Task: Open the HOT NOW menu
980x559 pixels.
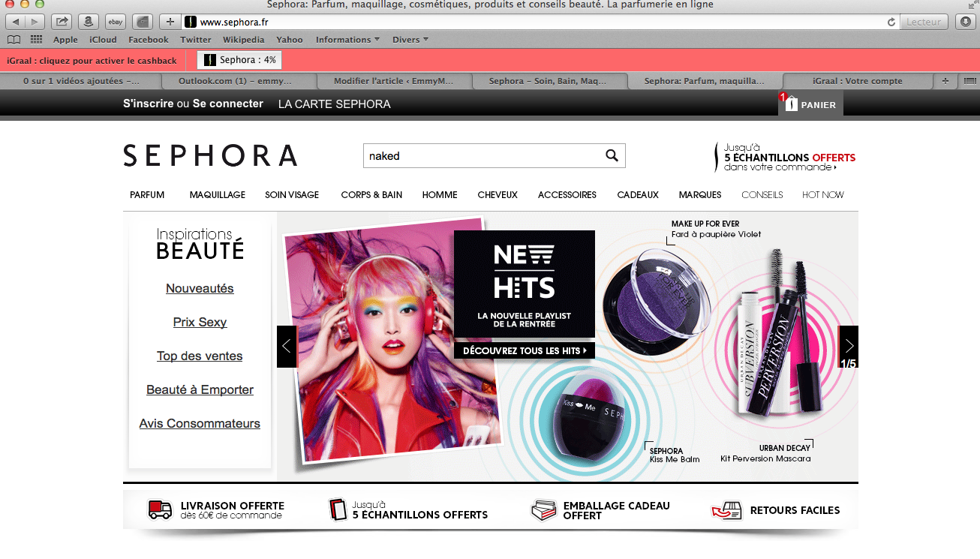Action: tap(823, 195)
